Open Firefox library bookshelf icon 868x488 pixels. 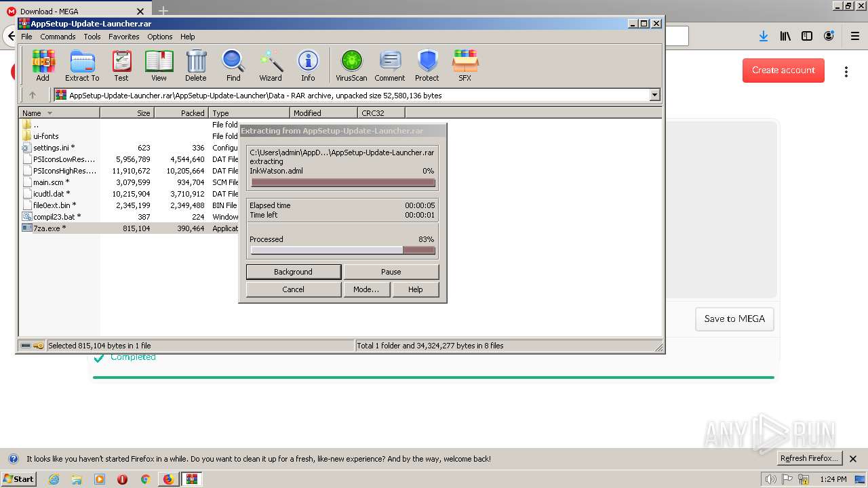[785, 36]
